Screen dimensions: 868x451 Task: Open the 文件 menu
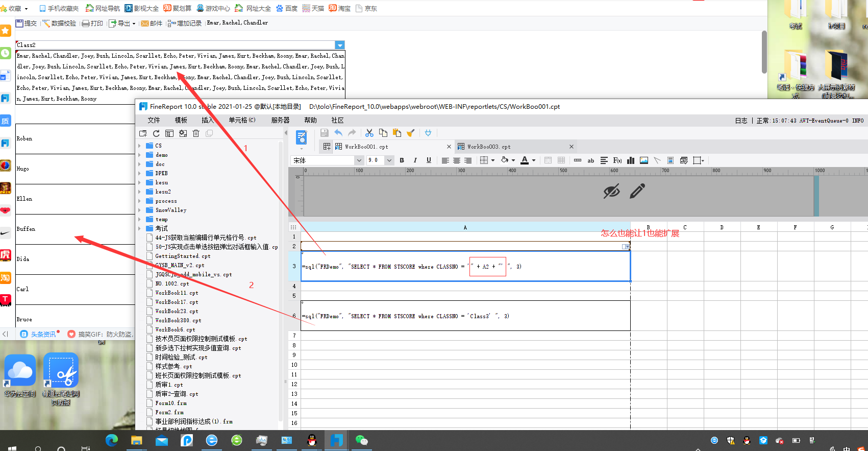point(154,120)
